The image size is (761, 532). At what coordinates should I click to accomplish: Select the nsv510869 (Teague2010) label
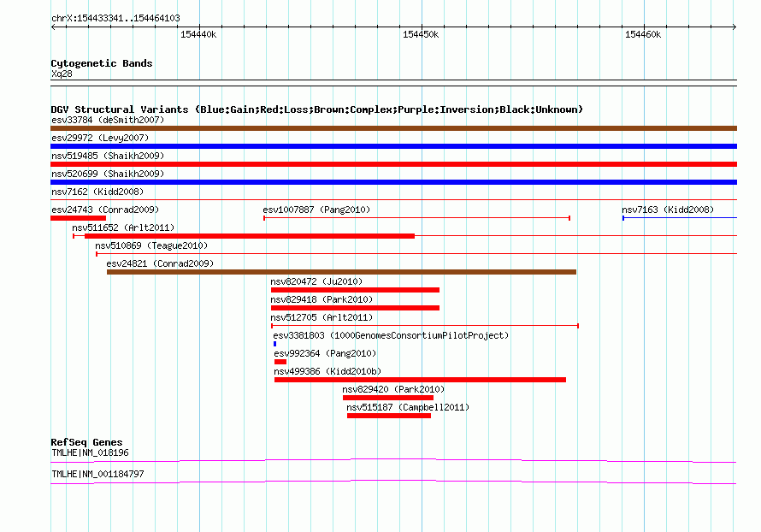point(151,246)
